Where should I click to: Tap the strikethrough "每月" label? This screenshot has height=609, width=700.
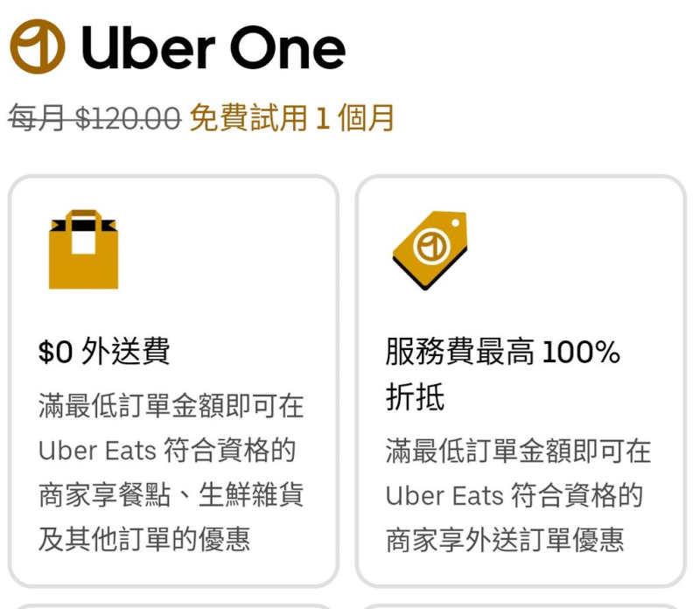coord(38,117)
